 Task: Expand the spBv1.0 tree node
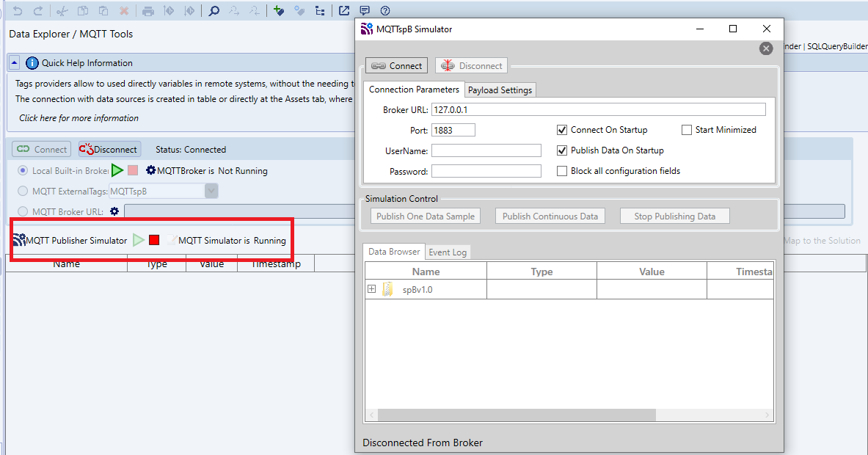click(x=371, y=289)
